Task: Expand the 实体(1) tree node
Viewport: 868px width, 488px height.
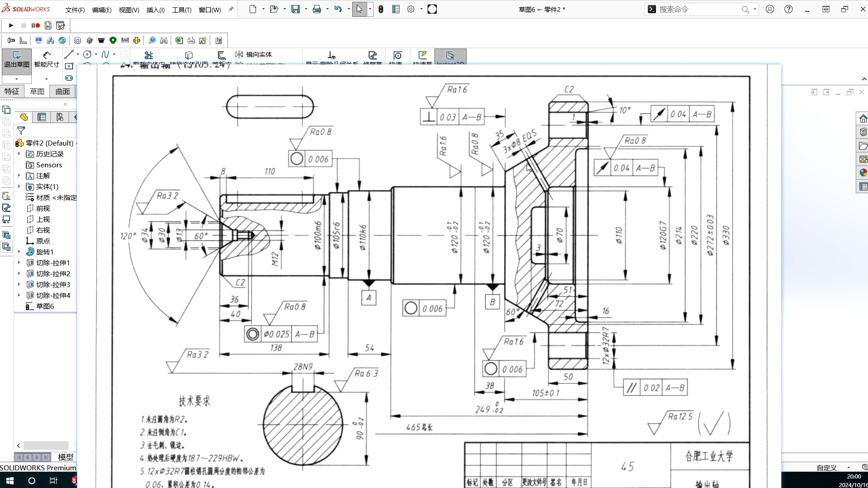Action: click(19, 187)
